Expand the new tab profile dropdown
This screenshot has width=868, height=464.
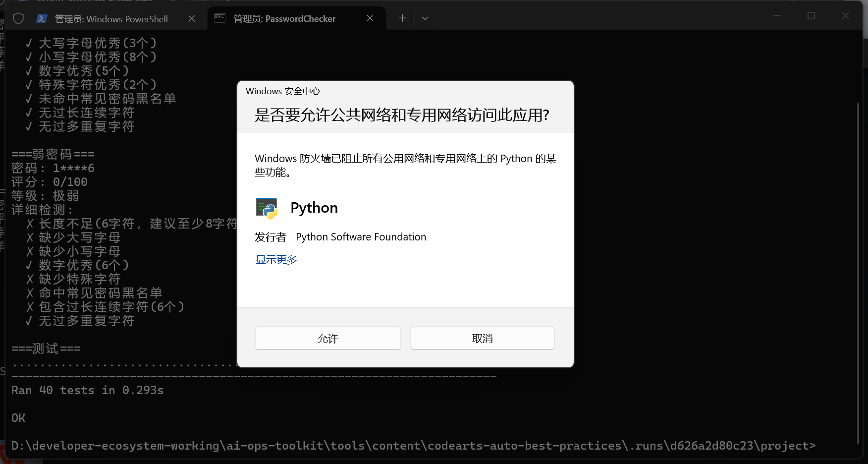click(425, 18)
